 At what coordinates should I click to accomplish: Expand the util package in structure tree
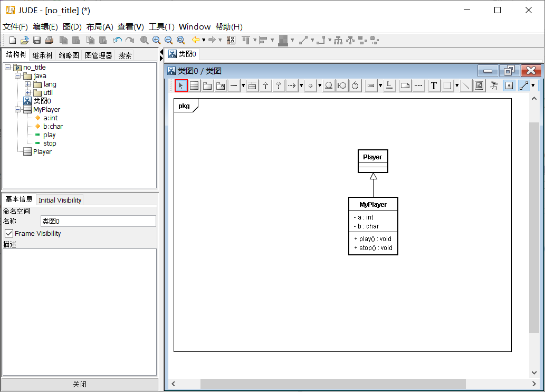coord(26,92)
